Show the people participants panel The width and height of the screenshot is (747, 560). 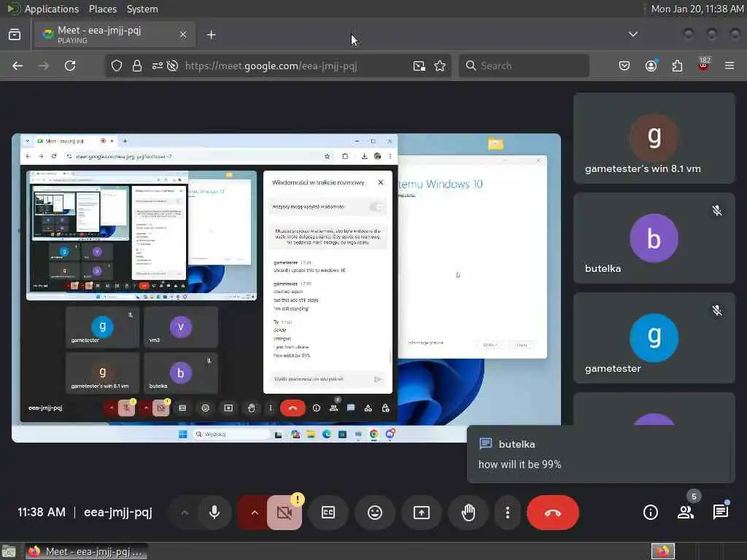[x=686, y=513]
